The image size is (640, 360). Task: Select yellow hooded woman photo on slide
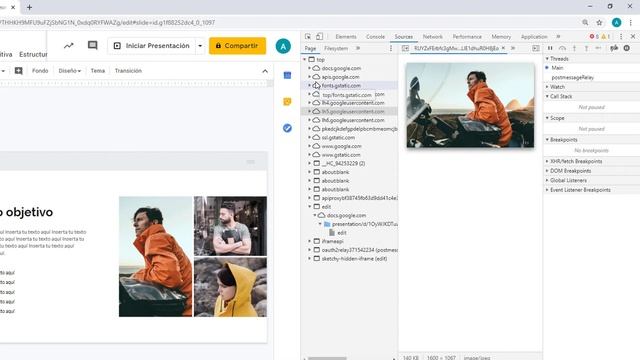point(230,287)
